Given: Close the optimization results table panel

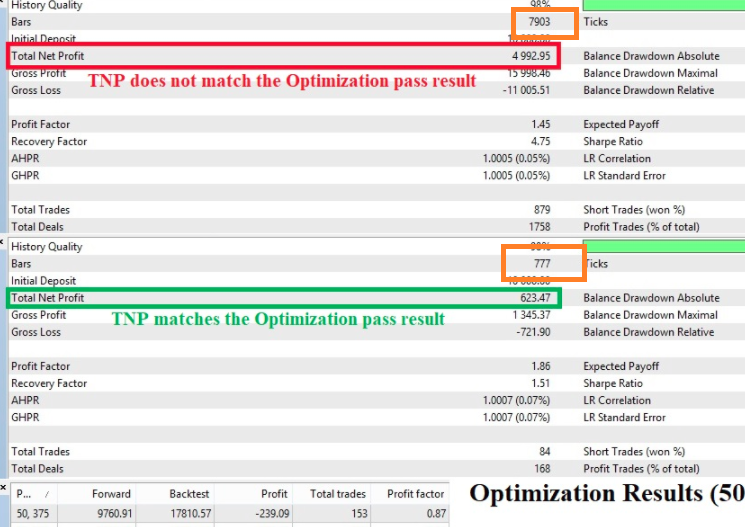Looking at the screenshot, I should pyautogui.click(x=3, y=487).
